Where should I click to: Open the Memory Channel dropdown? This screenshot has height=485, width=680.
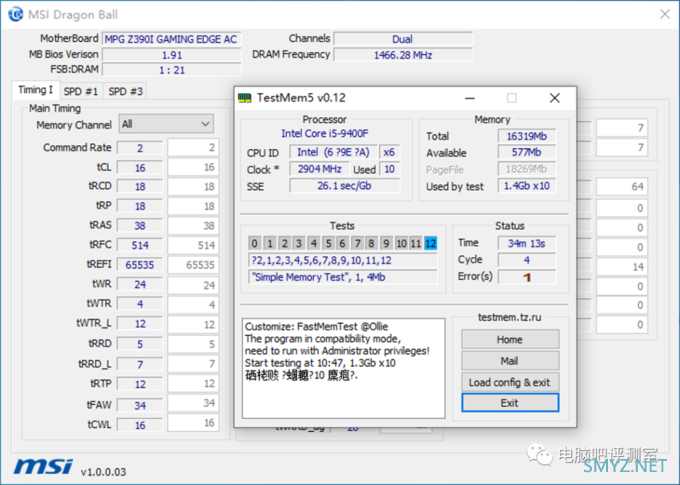166,124
